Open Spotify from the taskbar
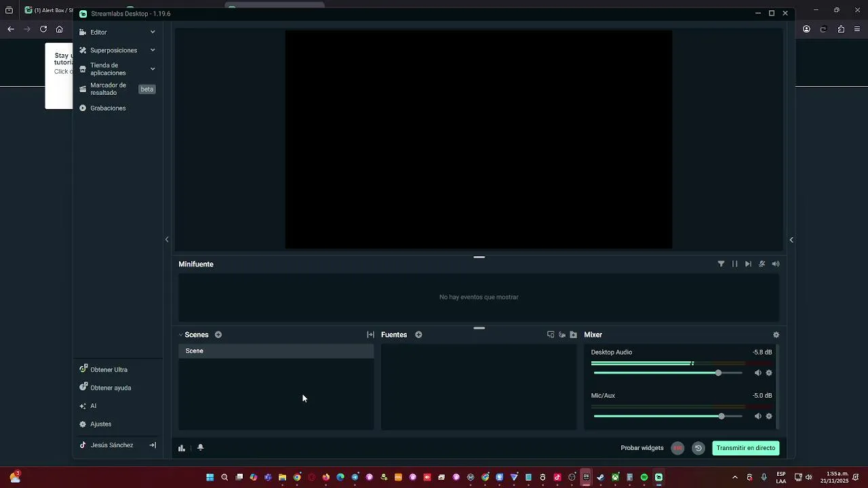 [644, 477]
